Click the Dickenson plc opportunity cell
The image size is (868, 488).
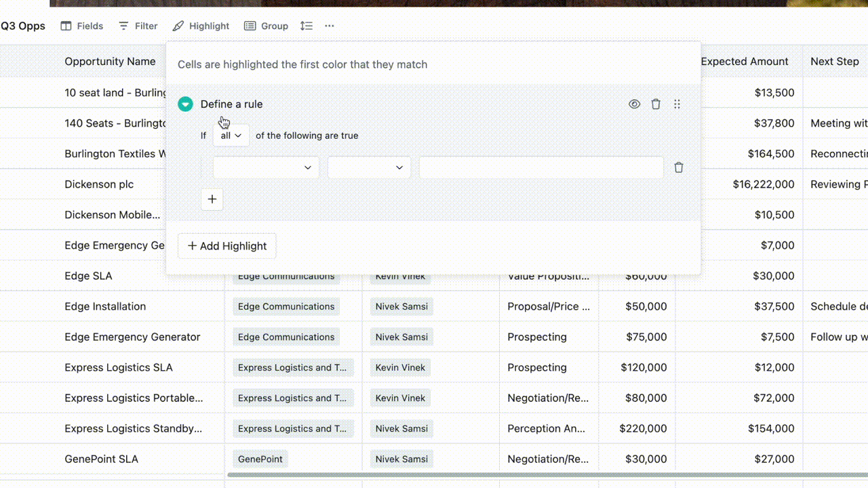click(x=99, y=184)
